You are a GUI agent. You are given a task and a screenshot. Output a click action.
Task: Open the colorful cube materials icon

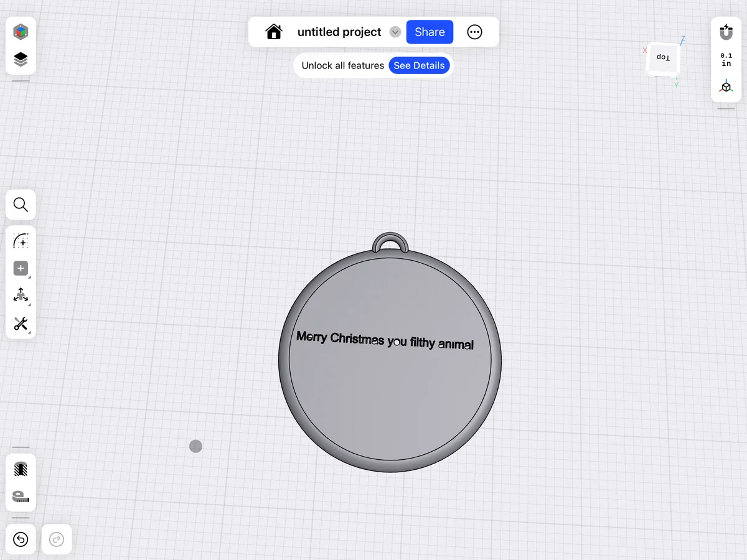21,31
